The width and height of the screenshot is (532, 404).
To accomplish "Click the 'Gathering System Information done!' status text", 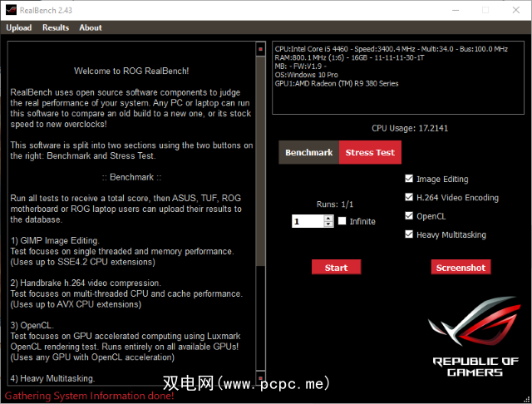I will [x=89, y=396].
